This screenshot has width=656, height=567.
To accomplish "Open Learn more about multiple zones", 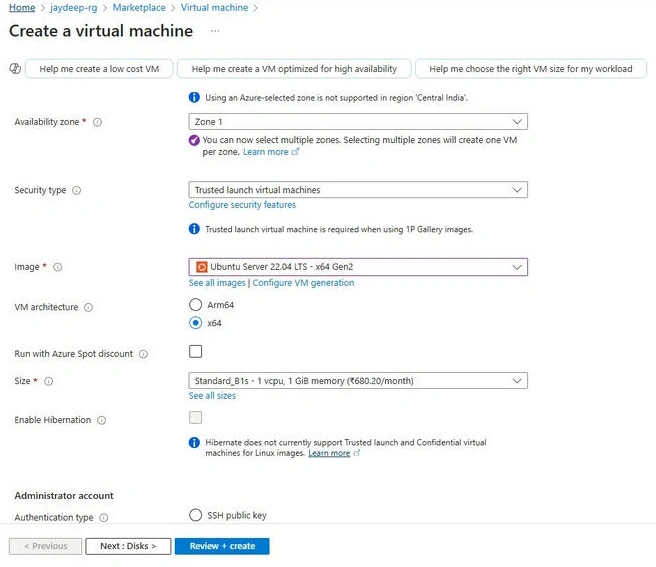I will pos(266,152).
